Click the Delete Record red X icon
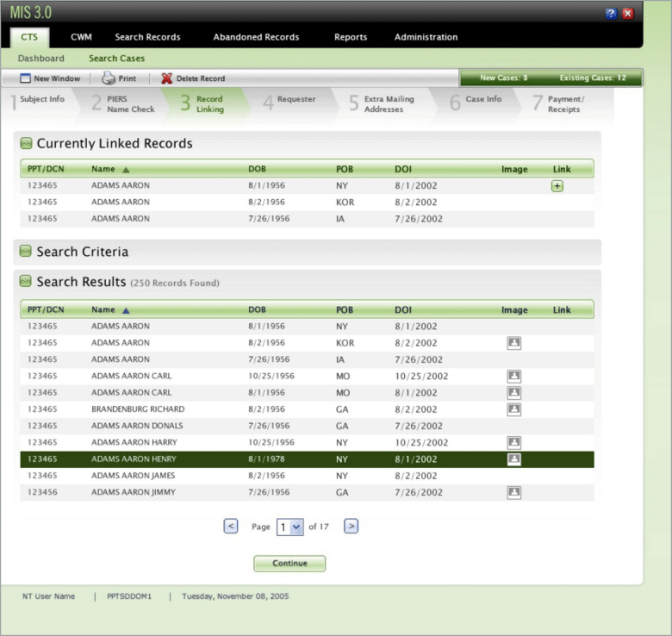This screenshot has height=636, width=672. (x=167, y=78)
